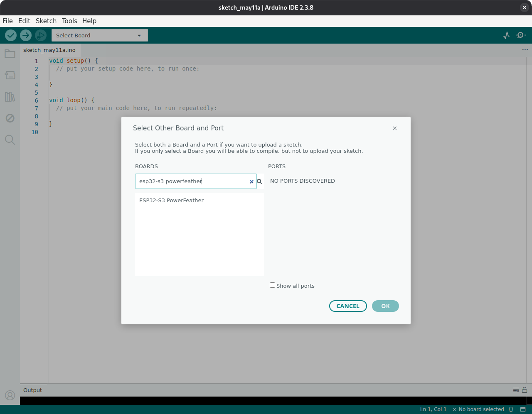Open the user account icon
Viewport: 532px width, 414px height.
pos(10,395)
